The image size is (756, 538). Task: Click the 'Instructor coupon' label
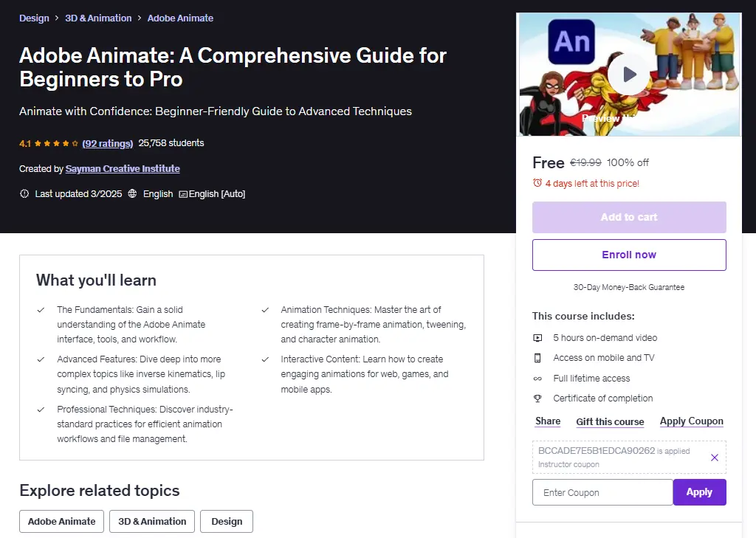click(x=568, y=464)
